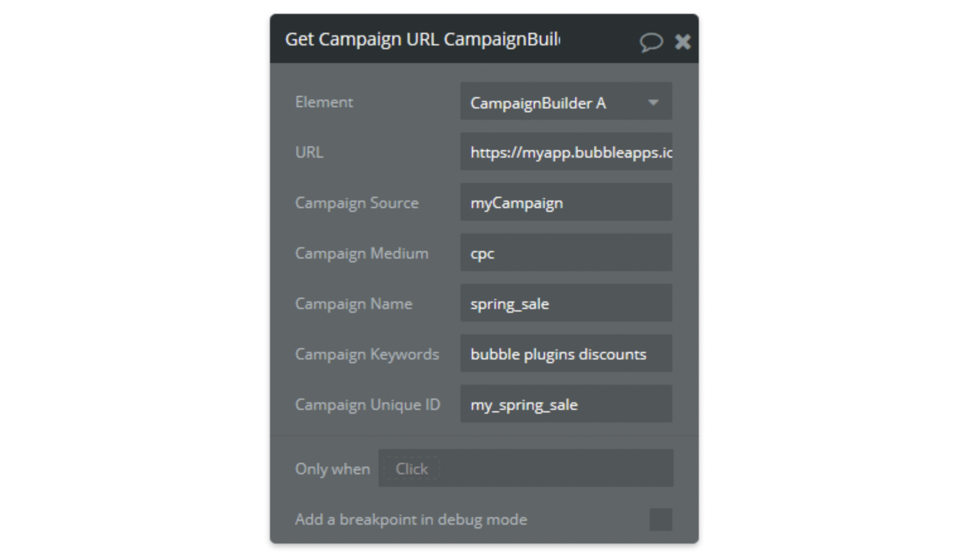Open the comment bubble icon in header
The image size is (965, 560).
(x=651, y=42)
